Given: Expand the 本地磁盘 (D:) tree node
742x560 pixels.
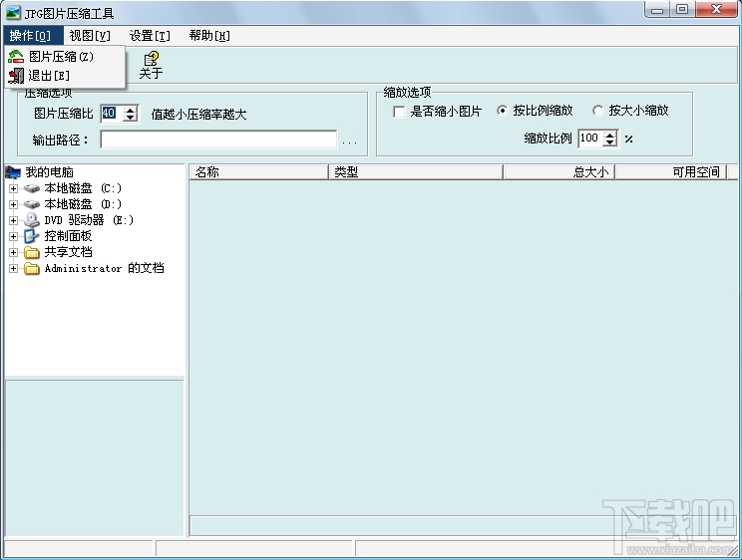Looking at the screenshot, I should (13, 204).
